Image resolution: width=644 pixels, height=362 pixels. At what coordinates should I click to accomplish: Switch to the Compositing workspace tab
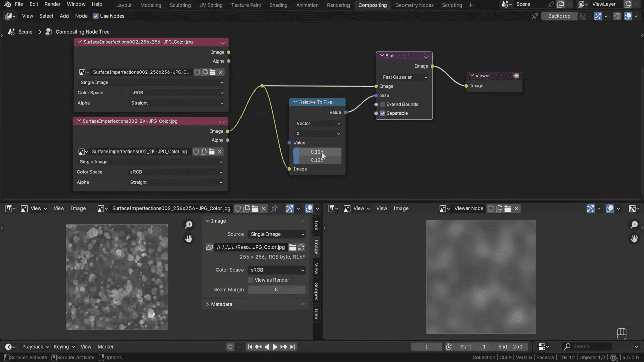372,5
